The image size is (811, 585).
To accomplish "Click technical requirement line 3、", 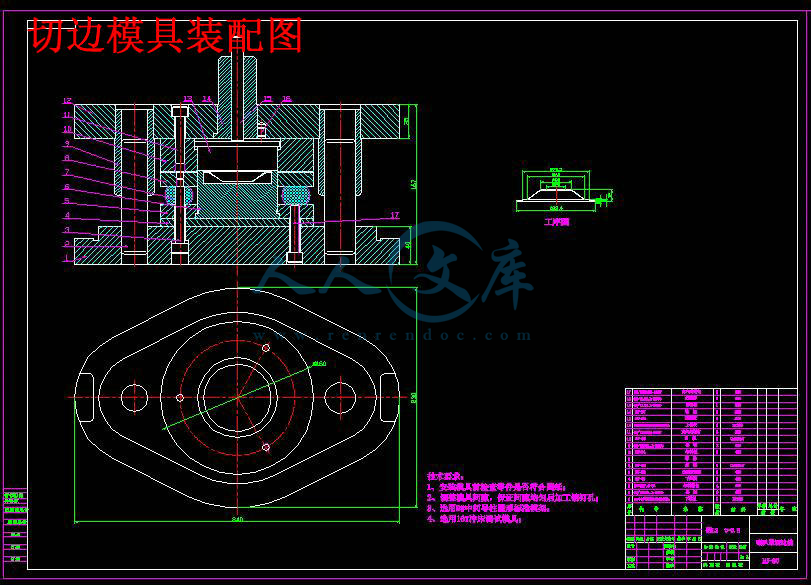I will click(x=488, y=508).
